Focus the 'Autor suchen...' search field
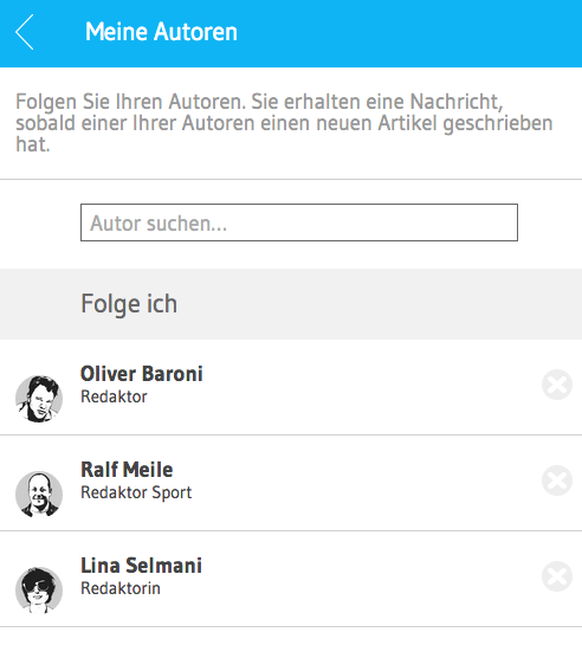The width and height of the screenshot is (582, 645). pos(299,223)
